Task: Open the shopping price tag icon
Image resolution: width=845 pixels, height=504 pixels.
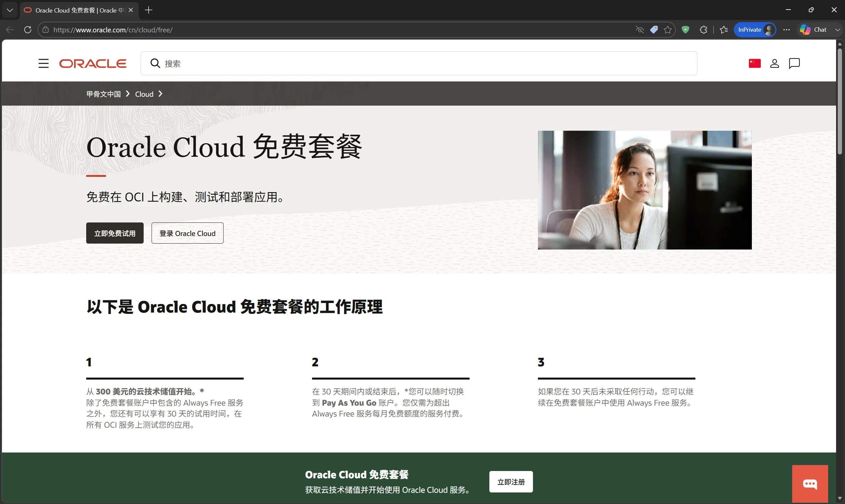Action: (654, 30)
